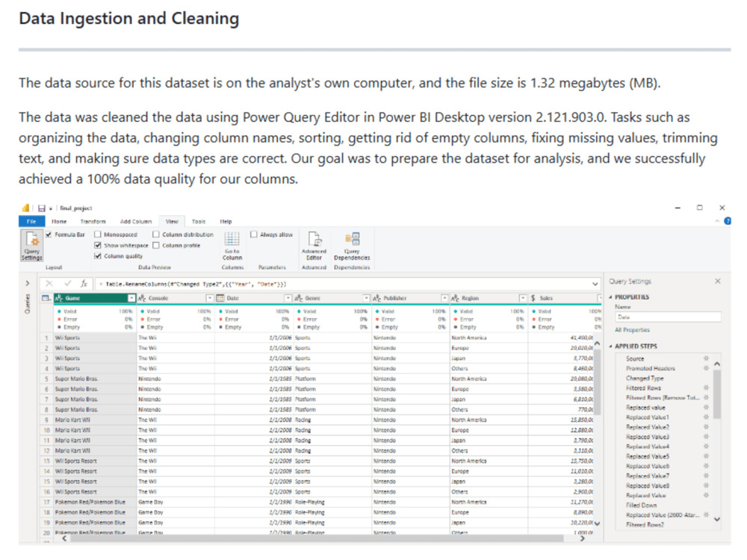Screen dimensions: 747x560
Task: Open Publisher column filter dropdown
Action: [444, 298]
